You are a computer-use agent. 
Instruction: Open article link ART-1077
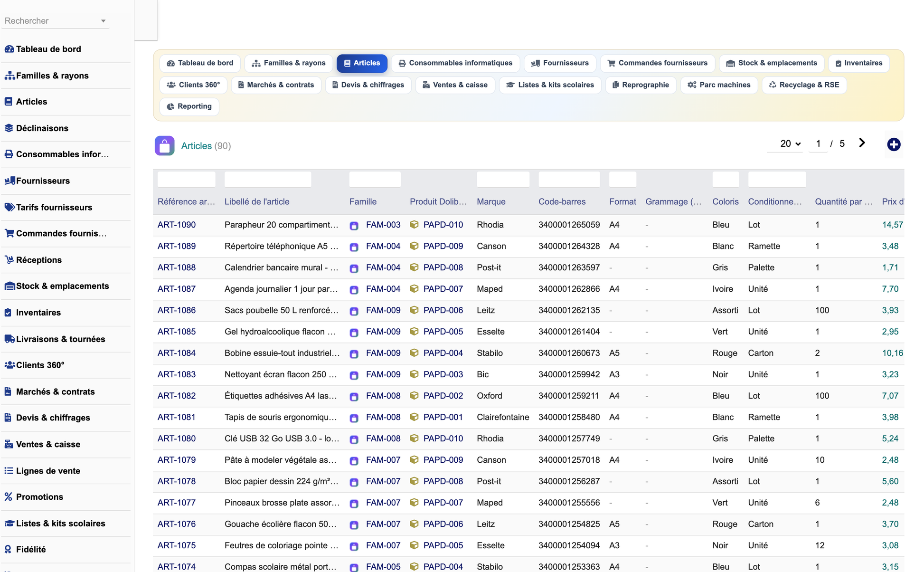[x=177, y=503]
